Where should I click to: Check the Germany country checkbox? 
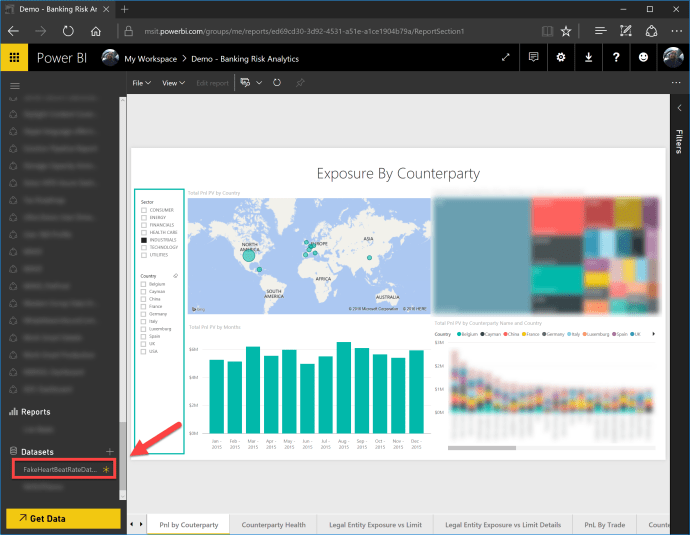[143, 314]
